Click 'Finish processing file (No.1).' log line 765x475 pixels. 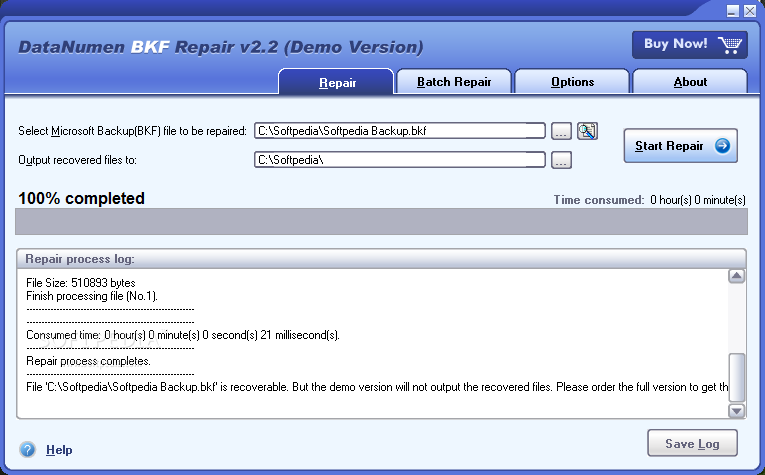(92, 296)
